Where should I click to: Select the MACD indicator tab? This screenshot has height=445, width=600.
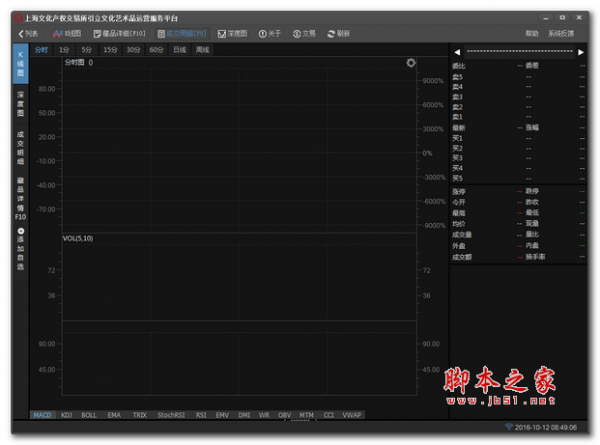pos(42,415)
